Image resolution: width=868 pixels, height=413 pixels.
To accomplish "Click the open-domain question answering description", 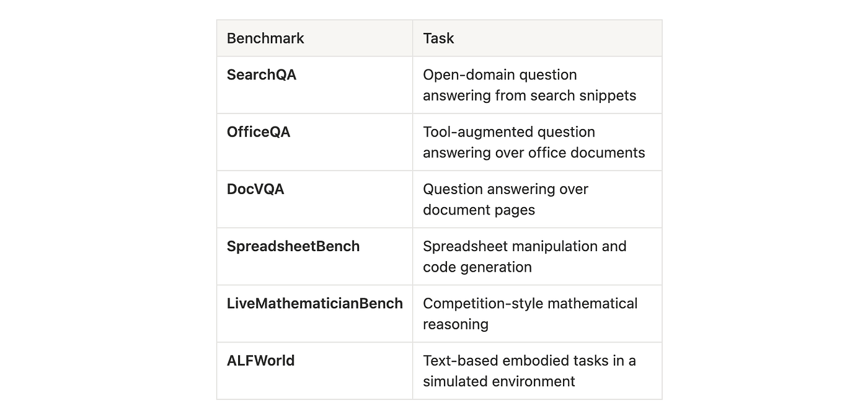I will [x=529, y=85].
